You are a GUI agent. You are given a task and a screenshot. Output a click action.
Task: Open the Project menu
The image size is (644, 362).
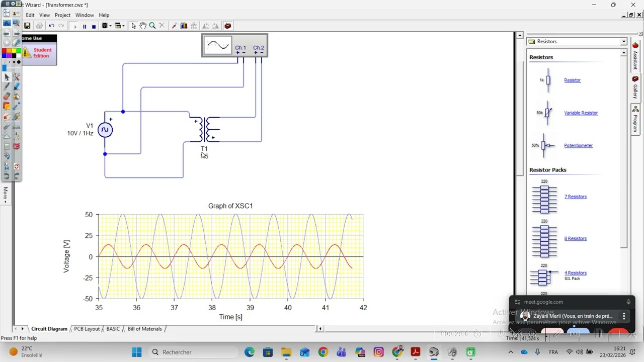point(62,15)
